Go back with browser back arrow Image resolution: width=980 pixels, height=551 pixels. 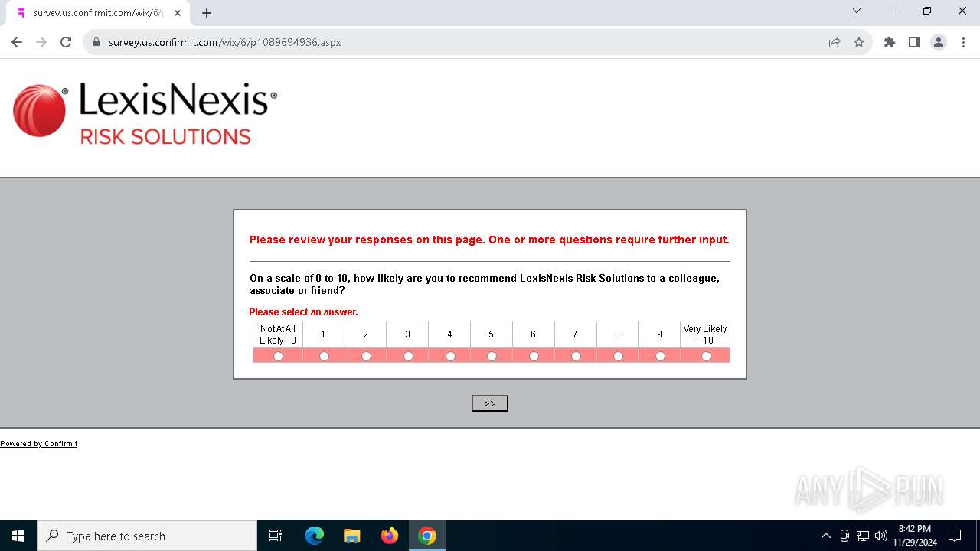pos(17,42)
